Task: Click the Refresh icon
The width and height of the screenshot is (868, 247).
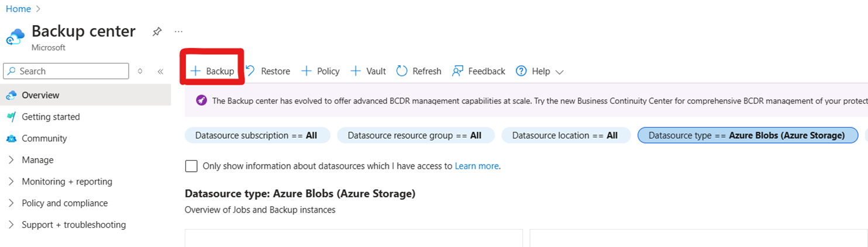Action: (x=402, y=71)
